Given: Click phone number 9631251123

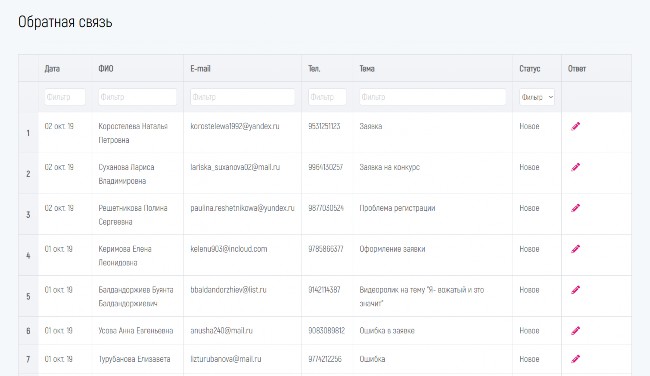Looking at the screenshot, I should click(x=324, y=126).
